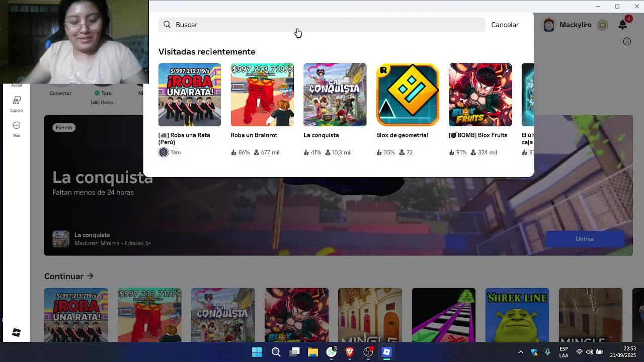Click the microphone tray icon
644x362 pixels.
(548, 352)
